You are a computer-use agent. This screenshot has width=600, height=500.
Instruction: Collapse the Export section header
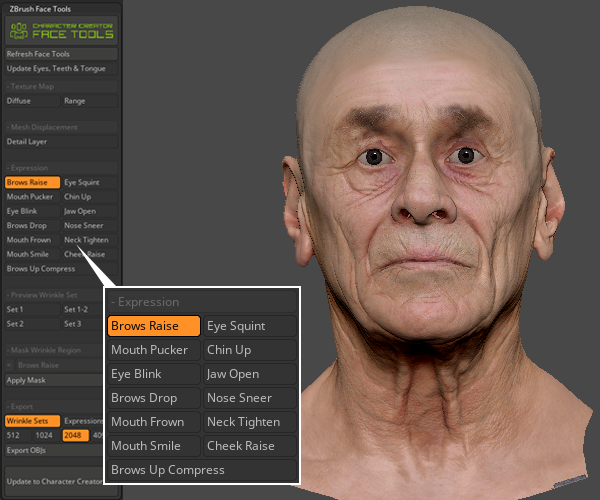click(55, 406)
